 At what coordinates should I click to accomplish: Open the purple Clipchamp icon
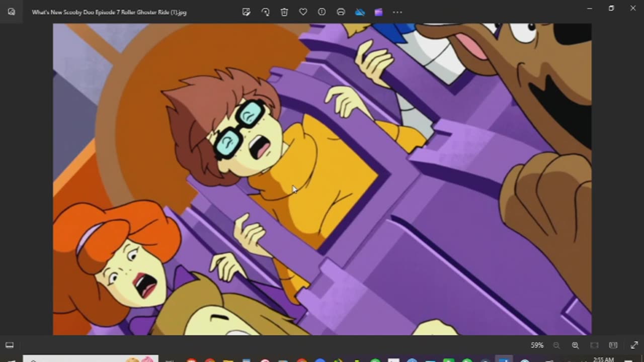coord(378,12)
